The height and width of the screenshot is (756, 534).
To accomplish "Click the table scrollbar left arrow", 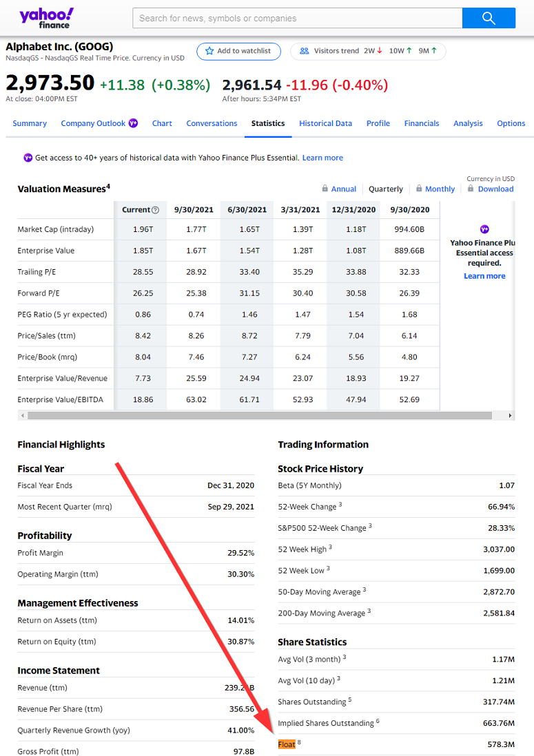I will pos(22,416).
